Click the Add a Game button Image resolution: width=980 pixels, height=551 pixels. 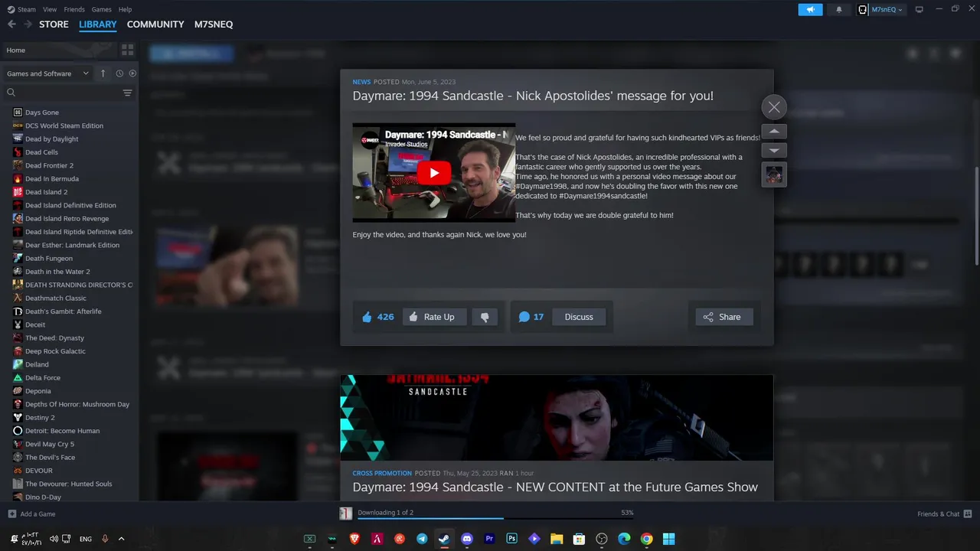[x=31, y=514]
